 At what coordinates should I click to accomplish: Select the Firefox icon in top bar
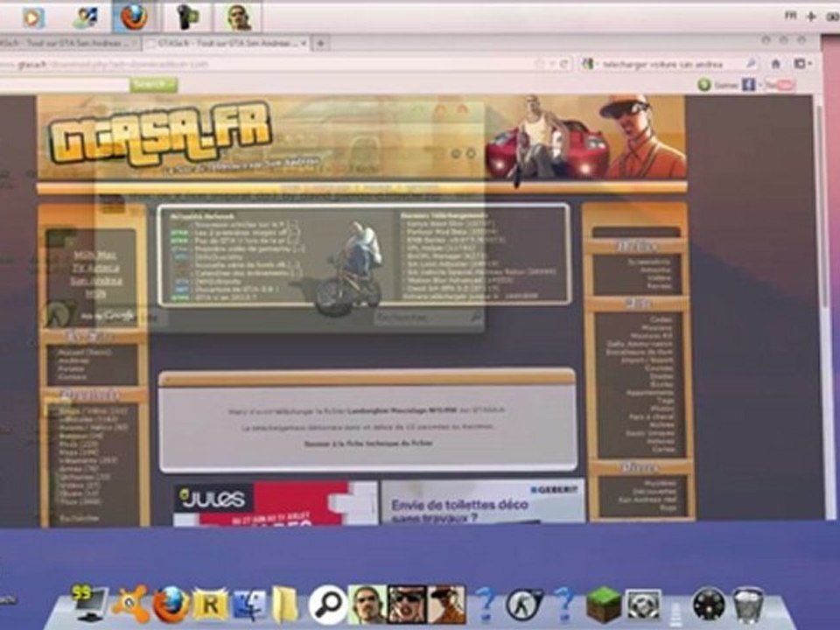tap(134, 17)
